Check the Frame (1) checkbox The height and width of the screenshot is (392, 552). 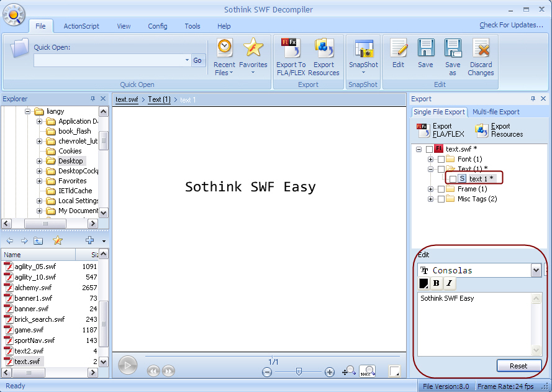(x=441, y=189)
